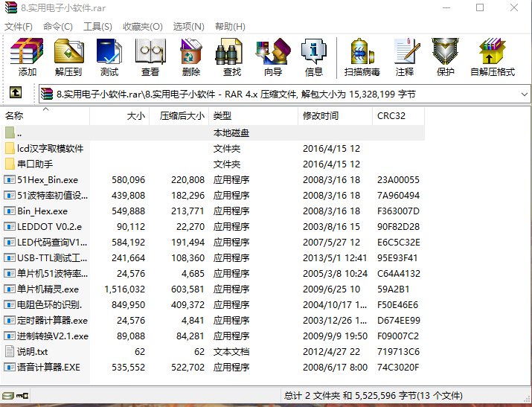The image size is (532, 407).
Task: Click date 2013/5/1 12:41
Action: coord(335,257)
